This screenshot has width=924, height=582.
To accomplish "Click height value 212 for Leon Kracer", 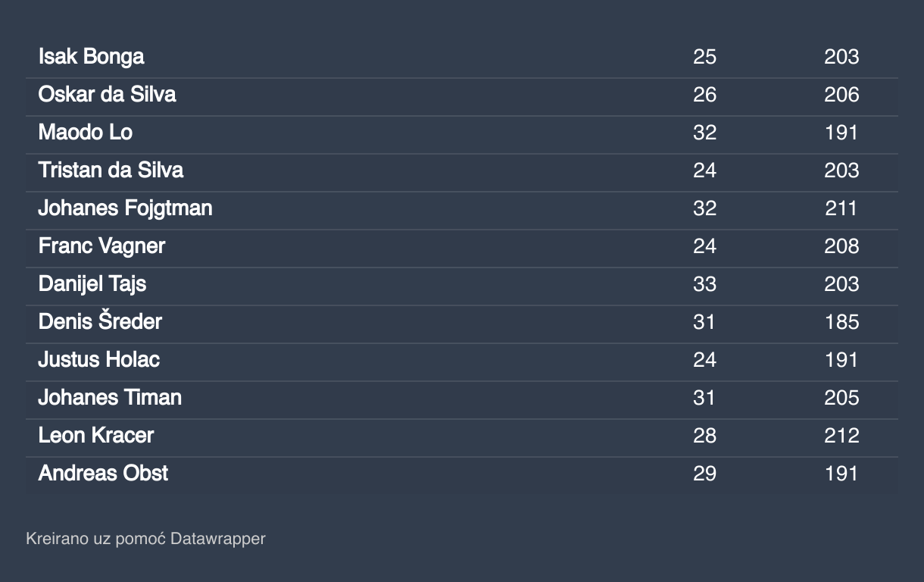I will tap(841, 436).
